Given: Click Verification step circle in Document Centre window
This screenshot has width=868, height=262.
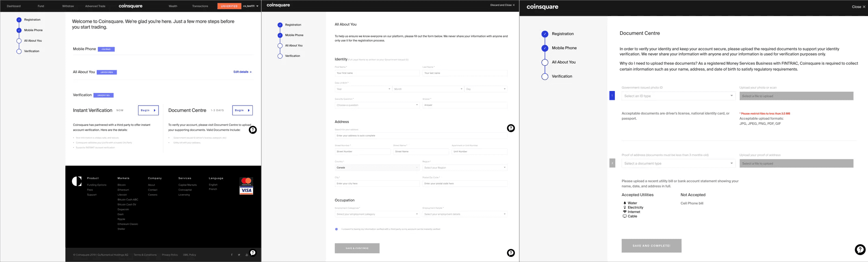Looking at the screenshot, I should click(545, 77).
